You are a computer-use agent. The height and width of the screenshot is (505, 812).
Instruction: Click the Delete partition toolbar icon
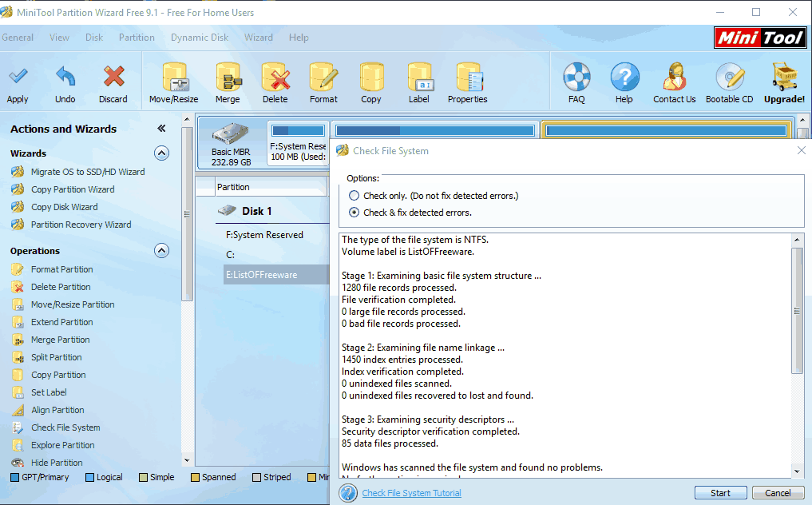(x=275, y=77)
